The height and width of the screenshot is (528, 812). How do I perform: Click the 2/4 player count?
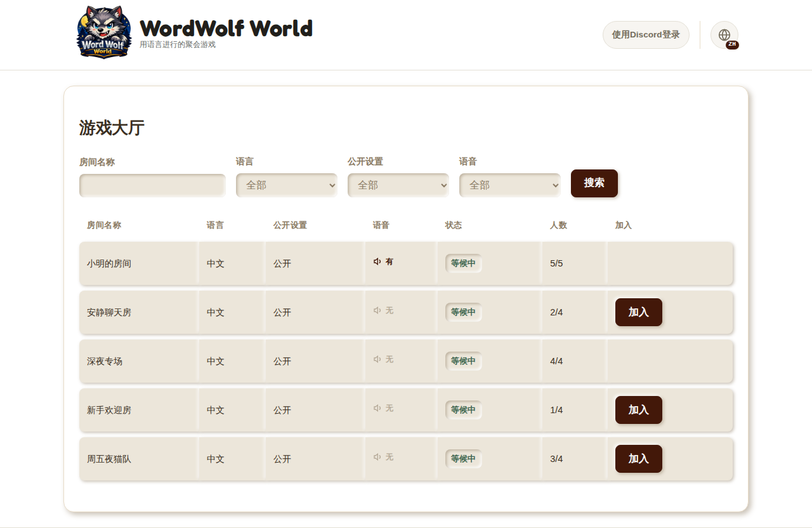tap(556, 312)
